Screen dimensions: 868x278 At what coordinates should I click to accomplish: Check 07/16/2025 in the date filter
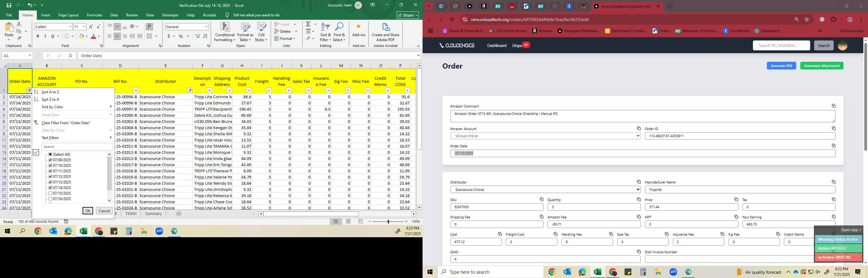coord(50,199)
